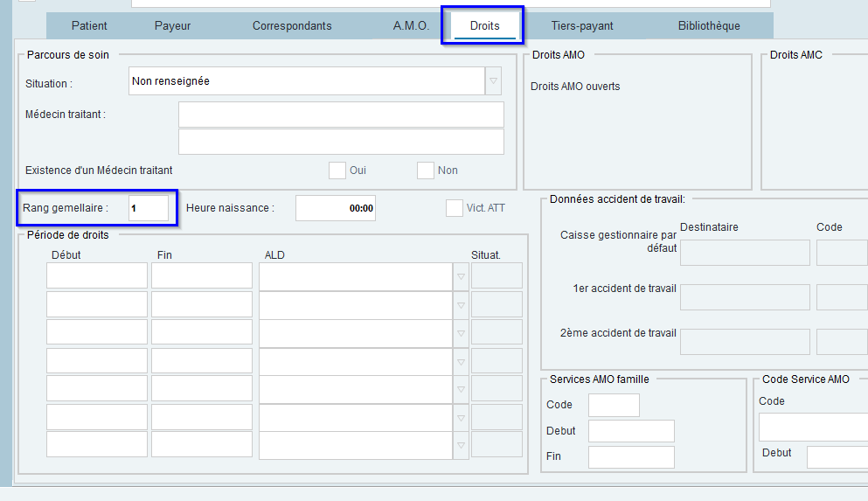Expand the third row ALD dropdown arrow
Image resolution: width=868 pixels, height=501 pixels.
coord(461,333)
